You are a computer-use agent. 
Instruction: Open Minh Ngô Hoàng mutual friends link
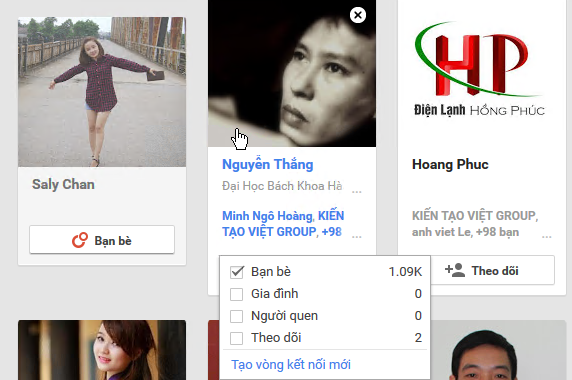click(x=267, y=216)
